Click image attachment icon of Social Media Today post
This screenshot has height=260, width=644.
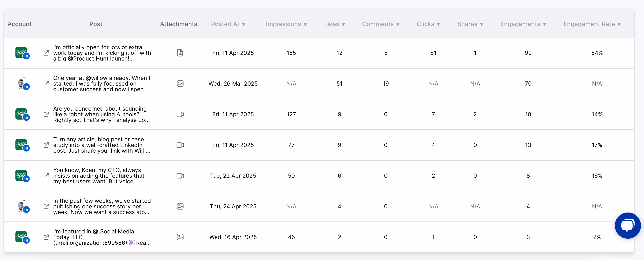click(180, 237)
